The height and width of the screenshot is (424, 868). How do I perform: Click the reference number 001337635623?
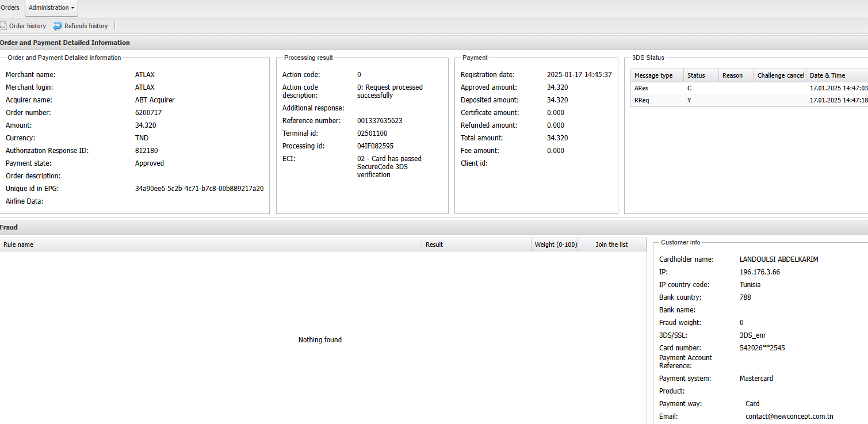click(380, 121)
